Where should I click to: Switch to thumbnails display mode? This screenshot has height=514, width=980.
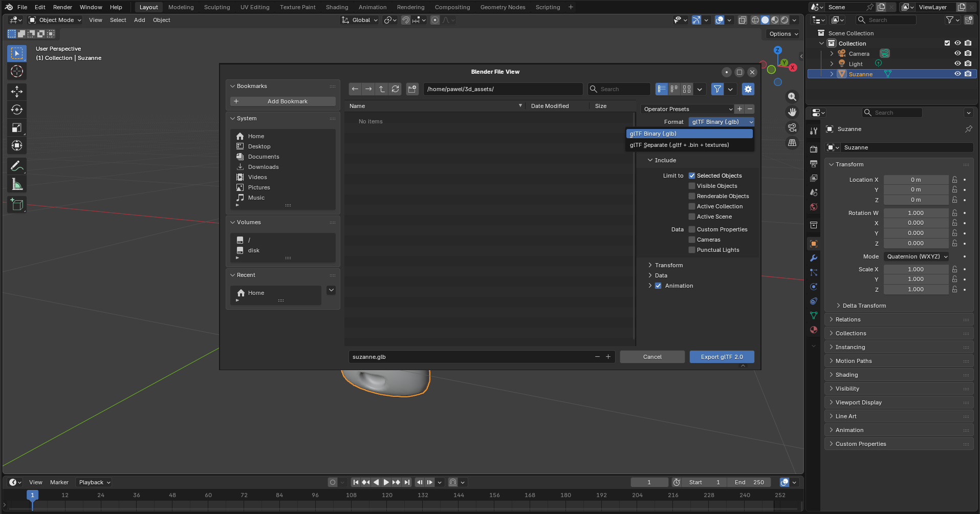click(x=687, y=89)
